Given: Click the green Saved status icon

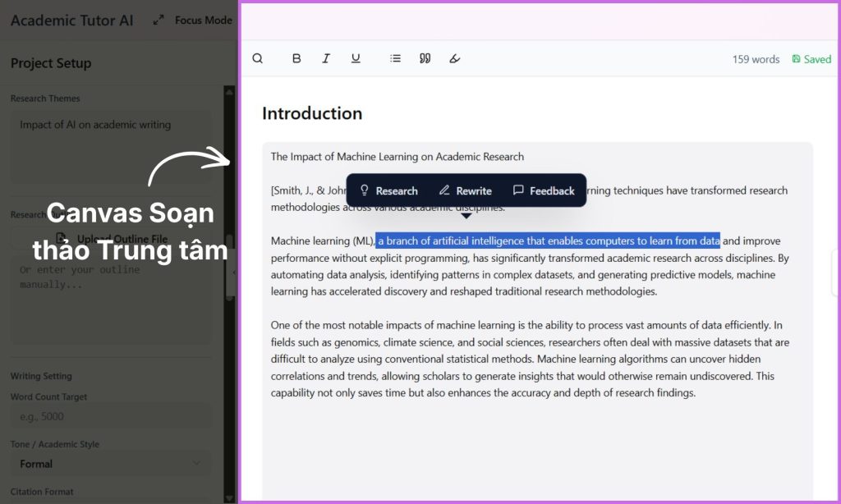Looking at the screenshot, I should (x=796, y=58).
